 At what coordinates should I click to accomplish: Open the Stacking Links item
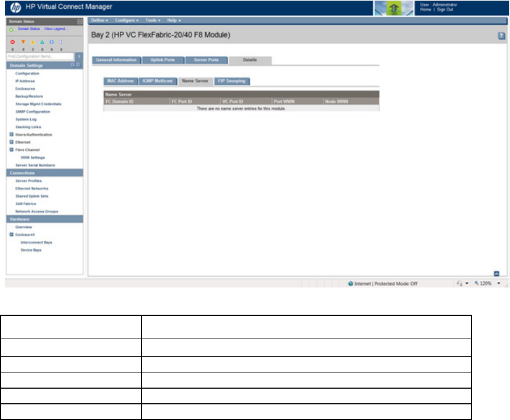(x=28, y=127)
